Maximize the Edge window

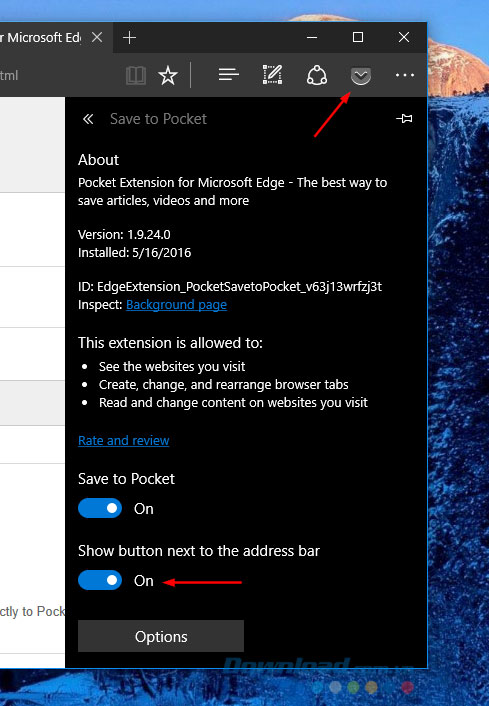pyautogui.click(x=358, y=37)
